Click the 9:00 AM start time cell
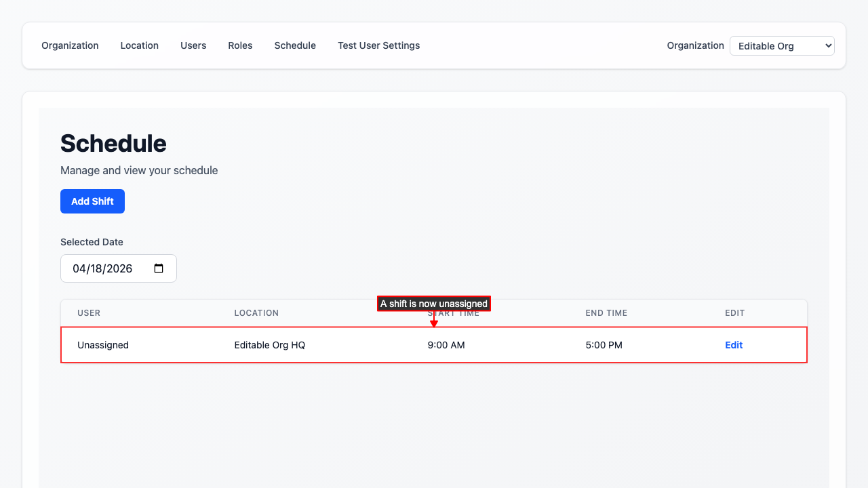Viewport: 868px width, 488px height. (446, 345)
